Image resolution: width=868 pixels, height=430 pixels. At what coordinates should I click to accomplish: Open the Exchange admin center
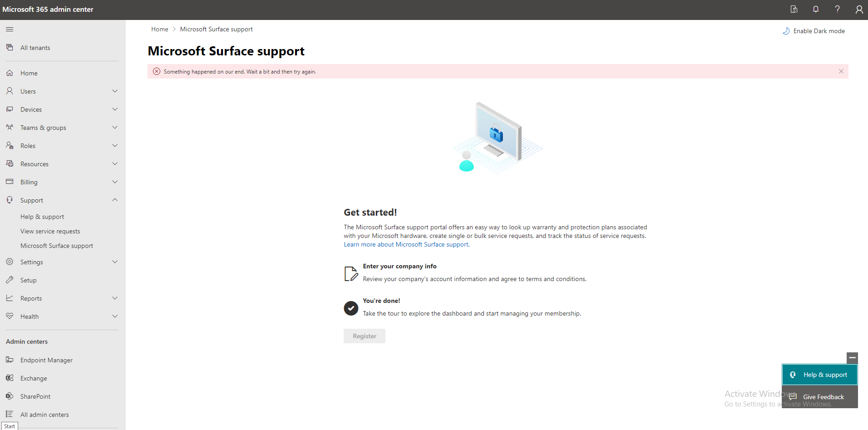(x=34, y=378)
